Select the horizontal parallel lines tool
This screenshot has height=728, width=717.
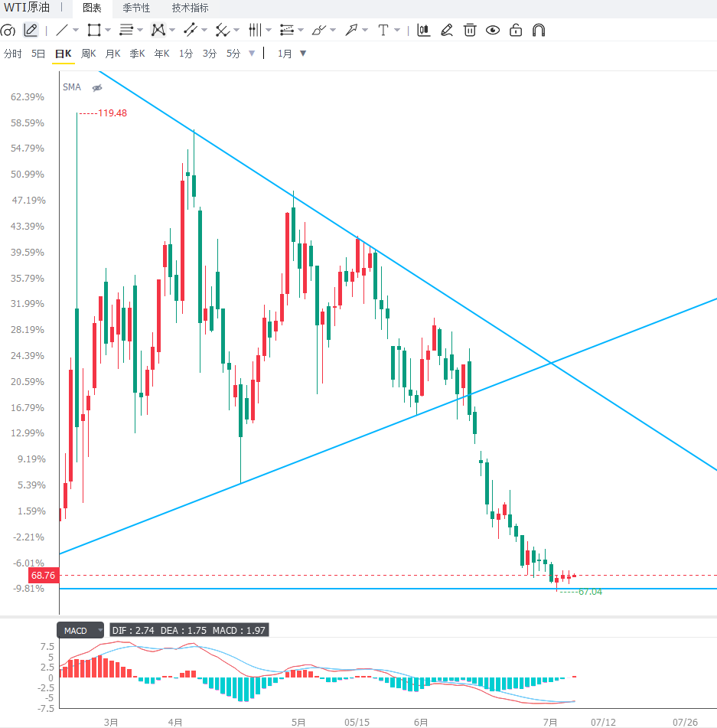(126, 30)
